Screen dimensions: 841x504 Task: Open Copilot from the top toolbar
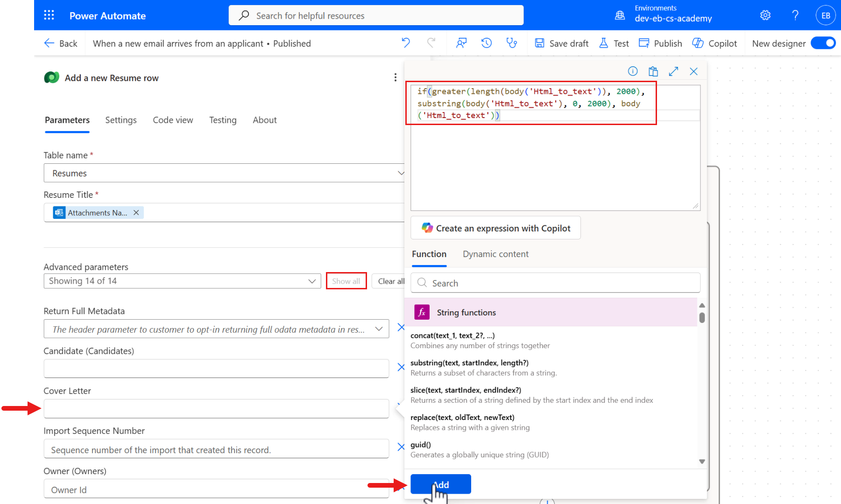coord(714,43)
